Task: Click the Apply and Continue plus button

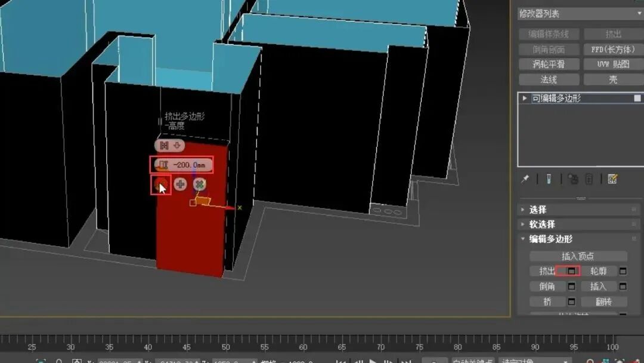Action: pos(180,184)
